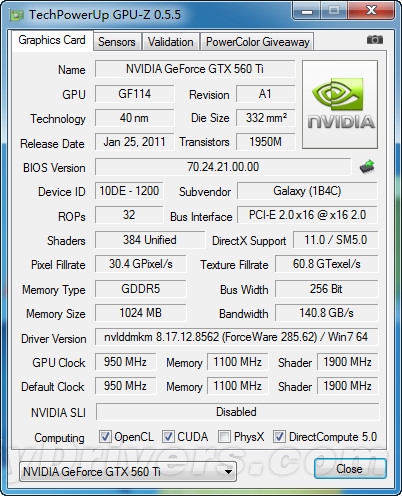Click the ROPs field 32
402x496 pixels.
[129, 215]
